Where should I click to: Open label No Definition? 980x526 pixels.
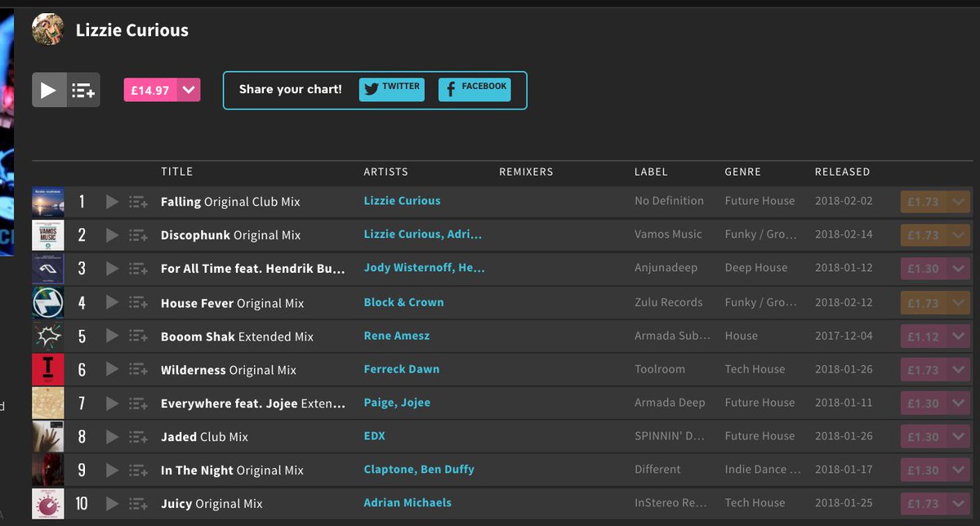(669, 201)
